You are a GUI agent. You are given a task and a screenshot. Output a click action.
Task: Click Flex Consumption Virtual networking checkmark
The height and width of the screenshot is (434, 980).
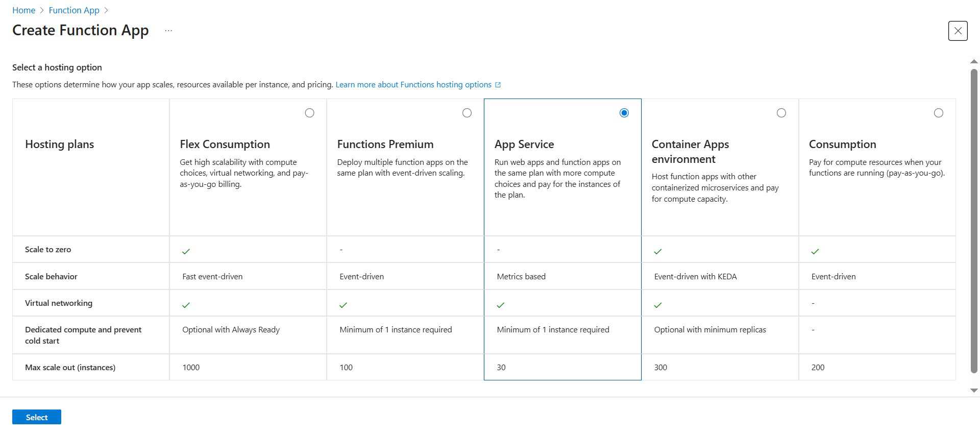(186, 305)
